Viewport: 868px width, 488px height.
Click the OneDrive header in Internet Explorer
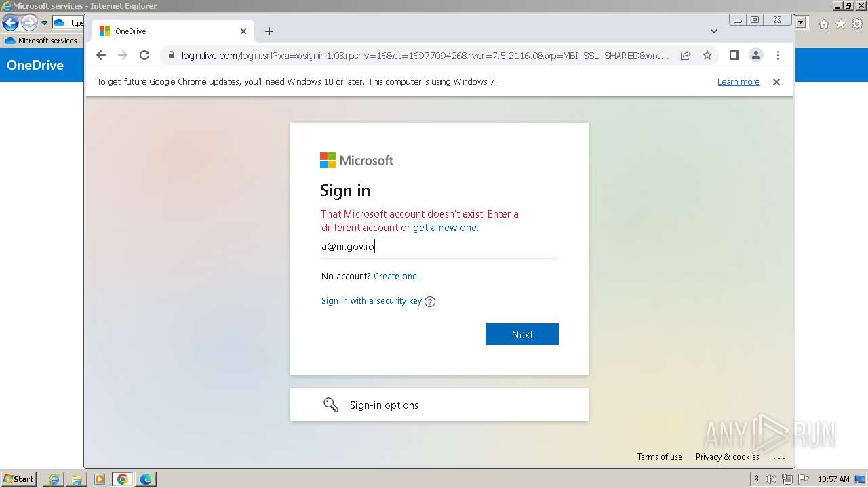point(35,66)
